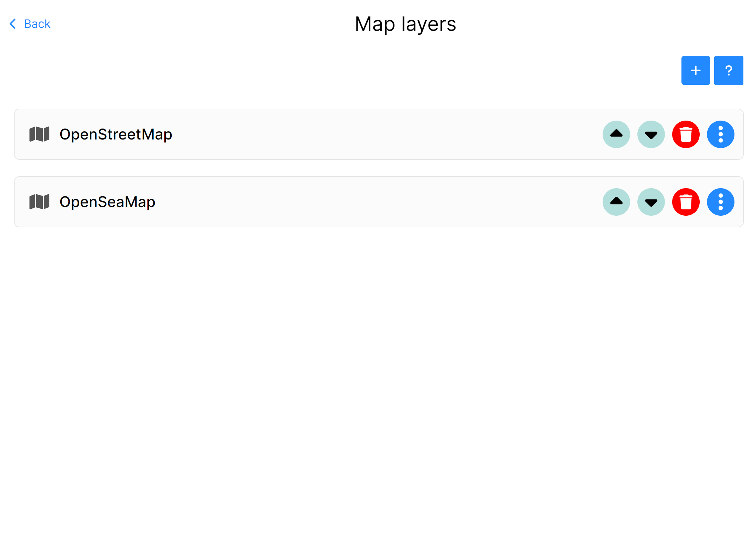Delete the OpenSeaMap layer
This screenshot has width=756, height=549.
coord(686,202)
